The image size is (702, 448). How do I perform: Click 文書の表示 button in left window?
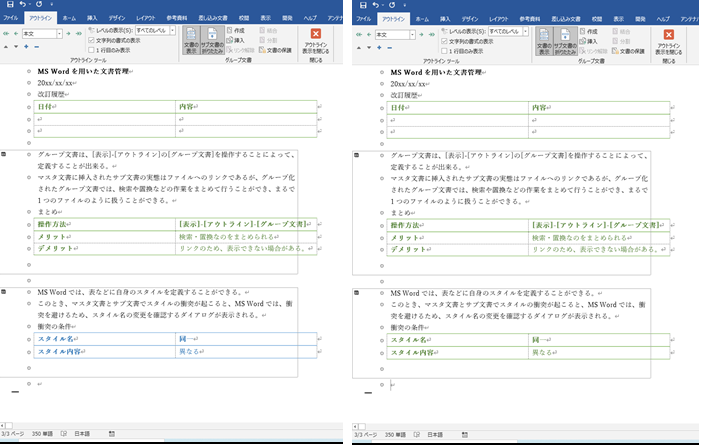coord(191,38)
